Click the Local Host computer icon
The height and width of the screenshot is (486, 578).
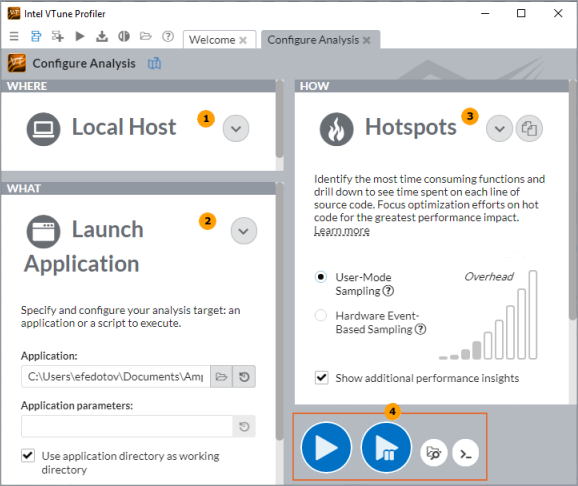pyautogui.click(x=43, y=129)
